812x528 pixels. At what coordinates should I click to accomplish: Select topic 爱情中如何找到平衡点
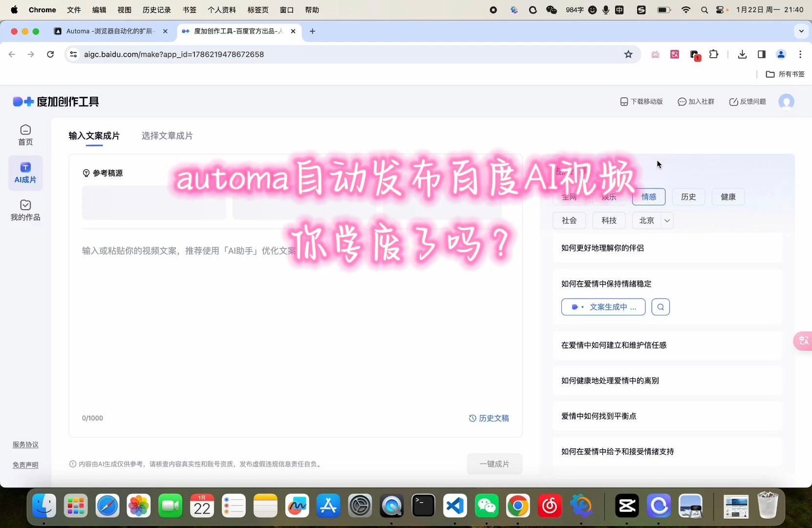coord(667,416)
